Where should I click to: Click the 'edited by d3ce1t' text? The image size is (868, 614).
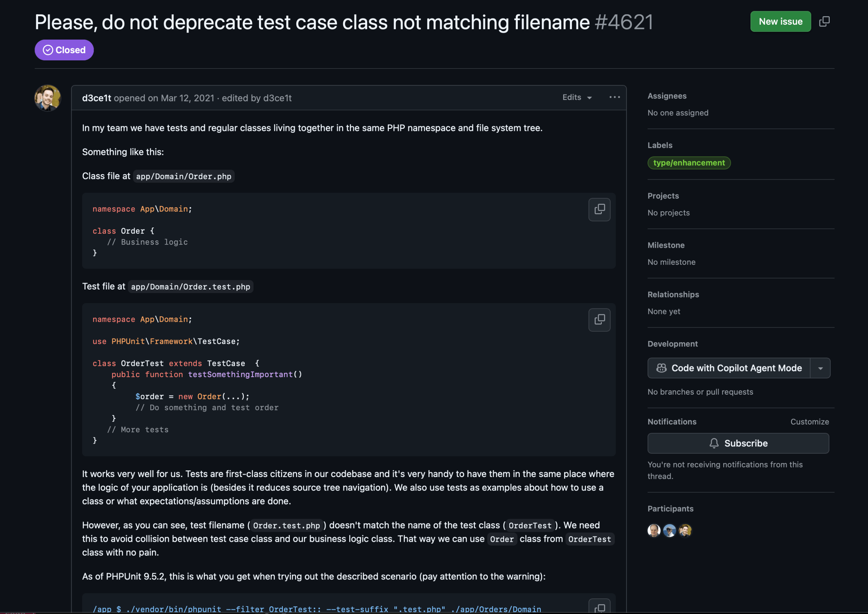pos(257,98)
